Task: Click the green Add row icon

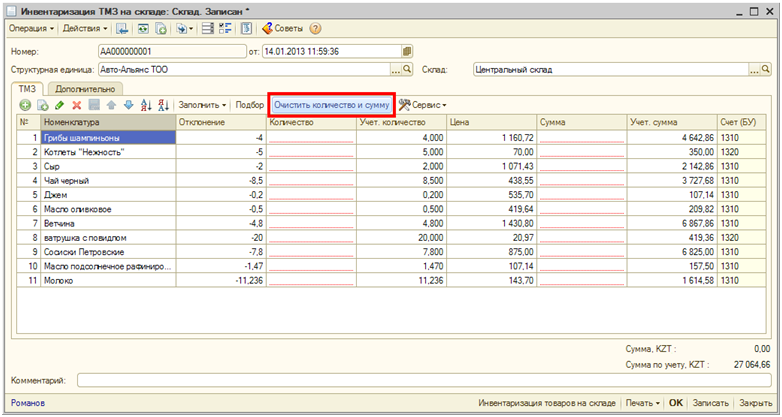Action: [25, 105]
